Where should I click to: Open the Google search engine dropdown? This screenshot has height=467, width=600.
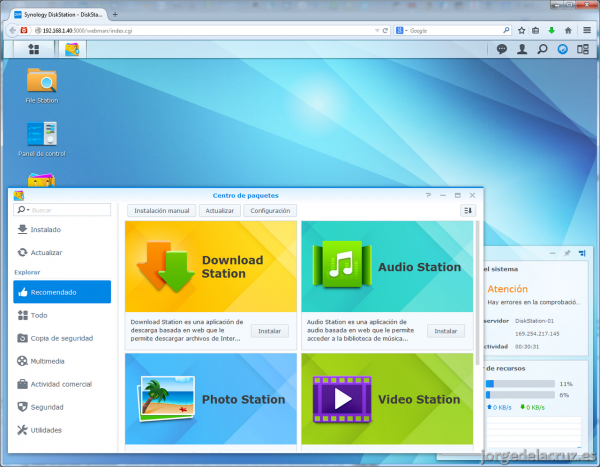point(401,31)
